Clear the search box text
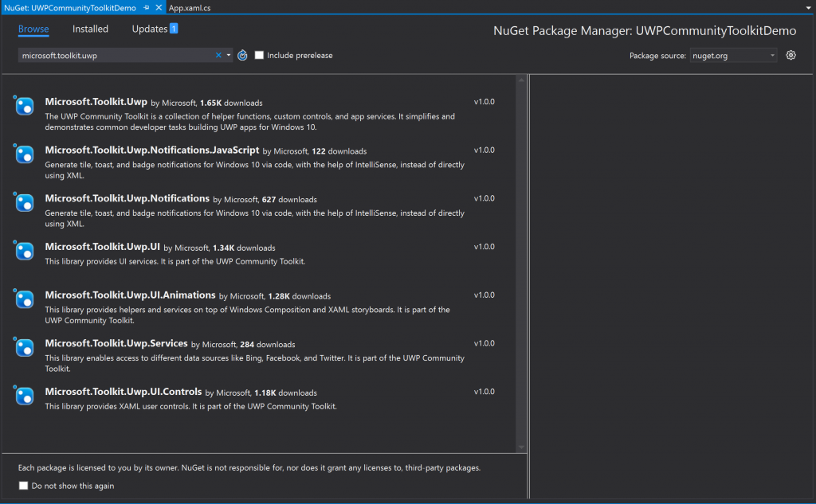This screenshot has height=504, width=816. (218, 55)
